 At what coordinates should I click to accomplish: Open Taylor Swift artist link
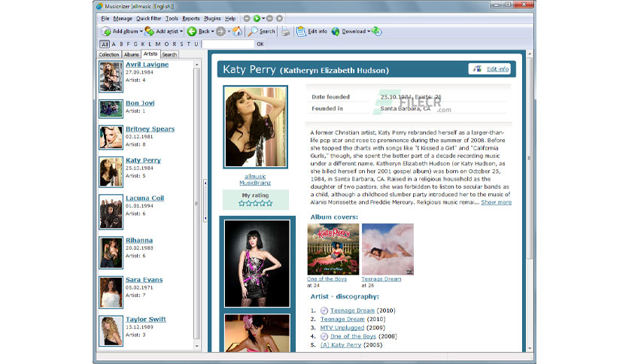146,319
